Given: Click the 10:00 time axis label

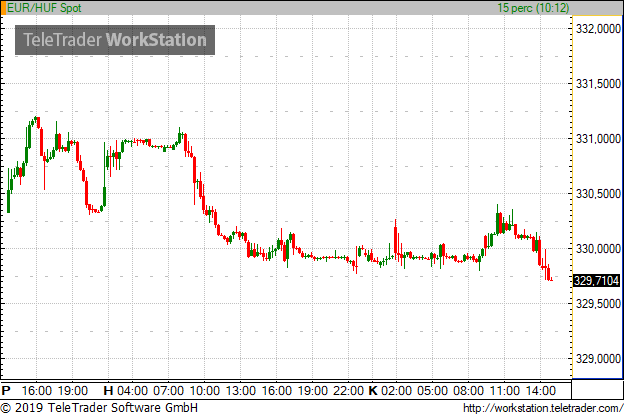Looking at the screenshot, I should pos(205,391).
